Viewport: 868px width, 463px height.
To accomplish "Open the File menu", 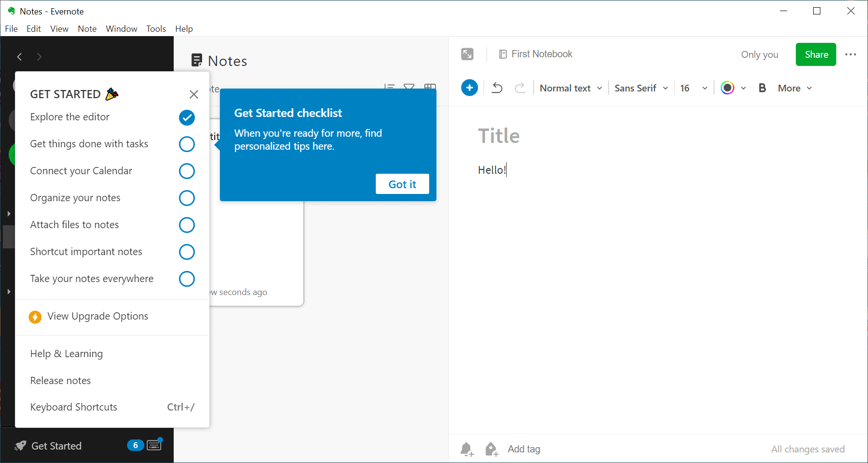I will pyautogui.click(x=12, y=29).
